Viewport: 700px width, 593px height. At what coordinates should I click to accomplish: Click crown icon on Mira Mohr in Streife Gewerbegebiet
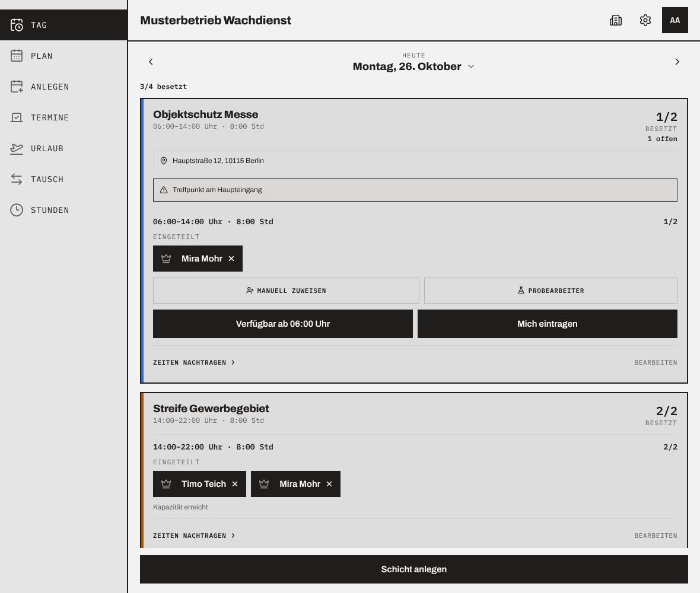tap(264, 484)
